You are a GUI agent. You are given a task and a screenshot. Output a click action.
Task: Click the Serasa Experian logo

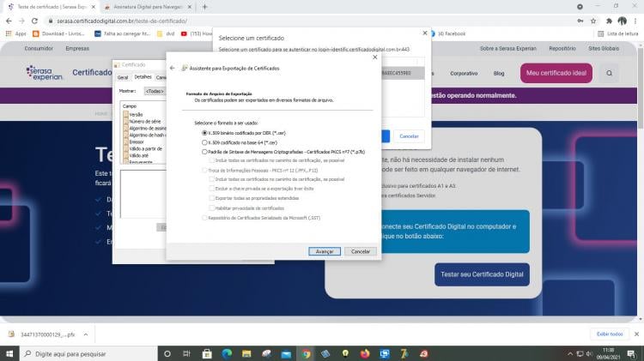coord(45,73)
